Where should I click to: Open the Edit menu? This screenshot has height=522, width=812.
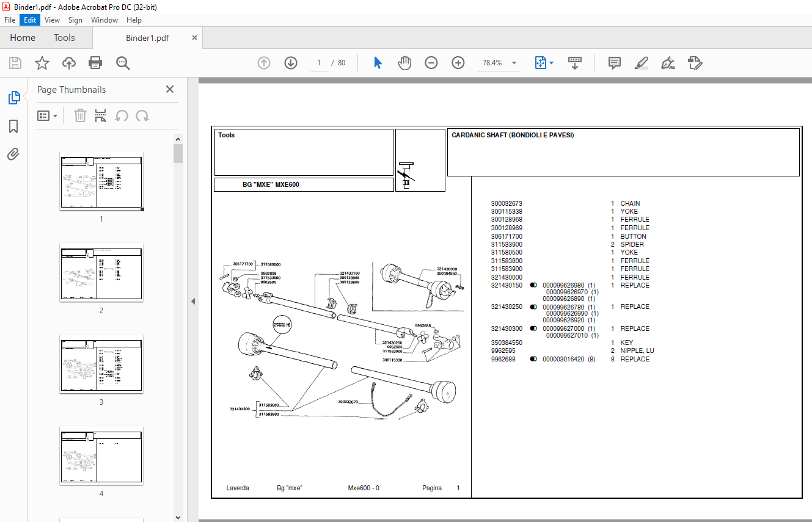coord(30,20)
